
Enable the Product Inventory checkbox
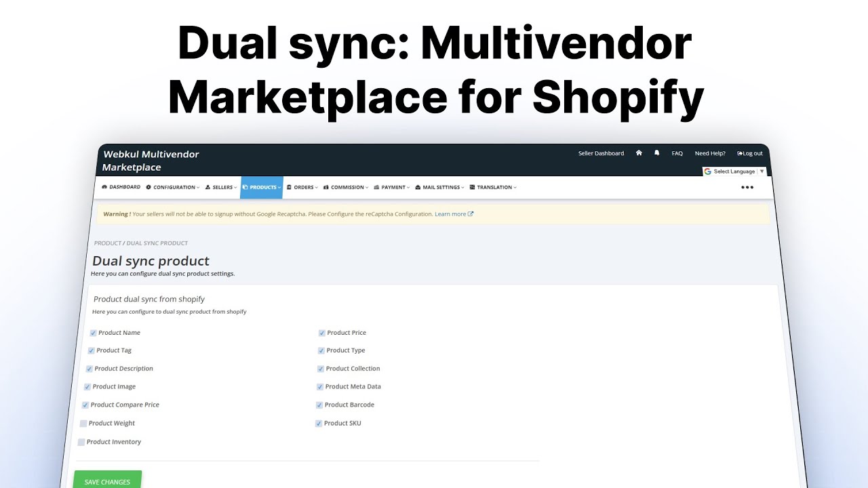coord(81,442)
